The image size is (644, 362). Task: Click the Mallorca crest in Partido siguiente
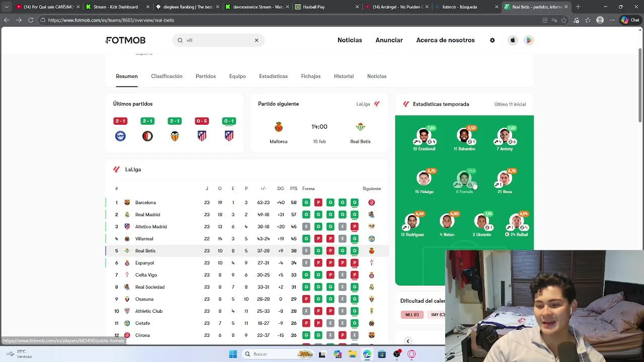(x=279, y=127)
